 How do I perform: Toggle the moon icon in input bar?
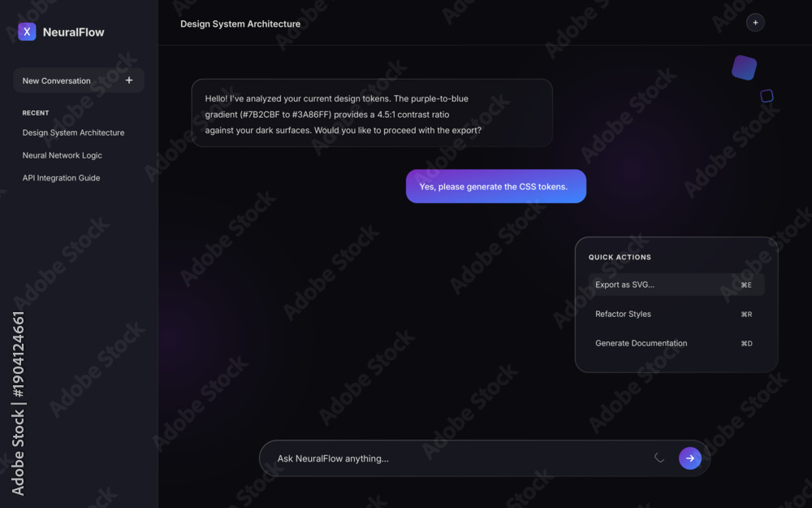pyautogui.click(x=659, y=458)
